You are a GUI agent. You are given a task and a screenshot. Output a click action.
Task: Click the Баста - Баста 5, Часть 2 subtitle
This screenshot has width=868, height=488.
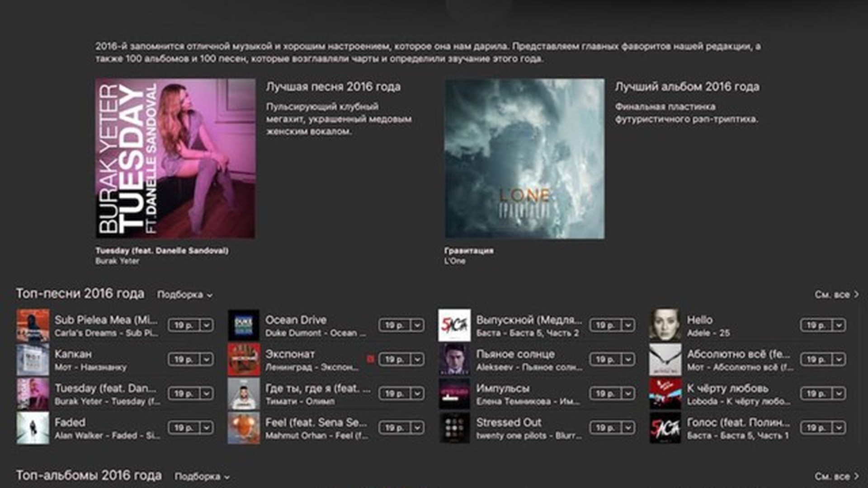pyautogui.click(x=528, y=333)
